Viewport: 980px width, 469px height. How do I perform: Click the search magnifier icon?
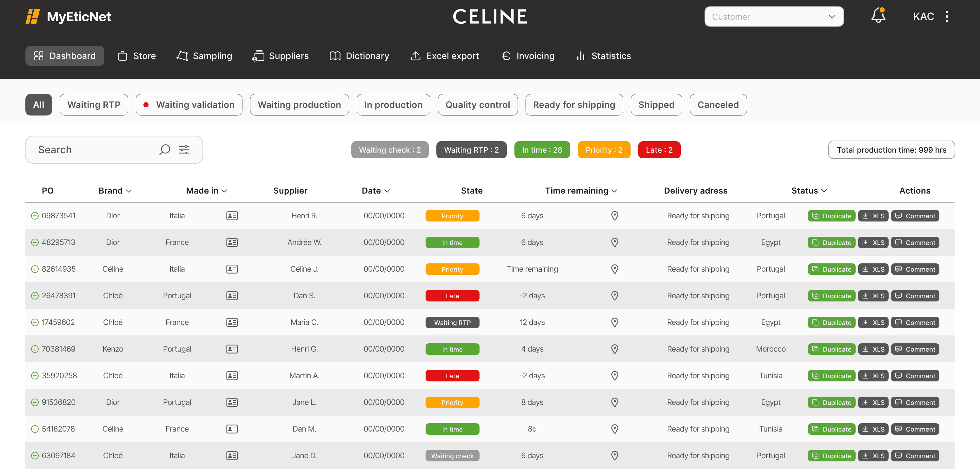(x=164, y=149)
